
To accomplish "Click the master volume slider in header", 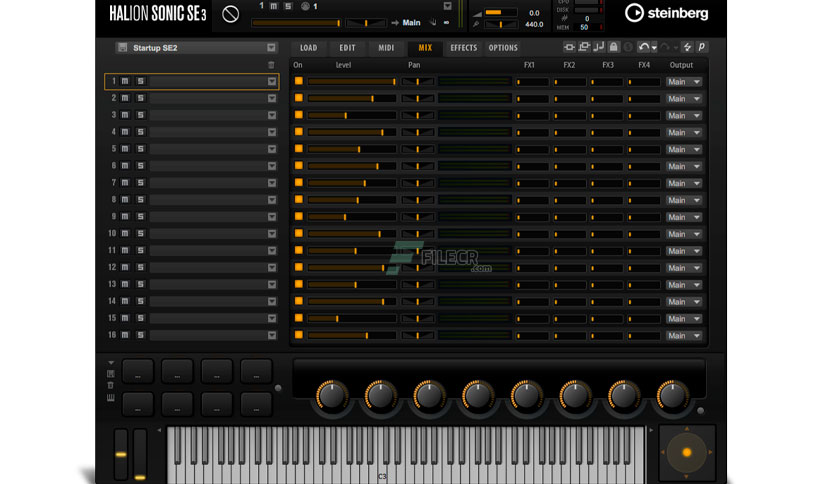I will click(296, 23).
